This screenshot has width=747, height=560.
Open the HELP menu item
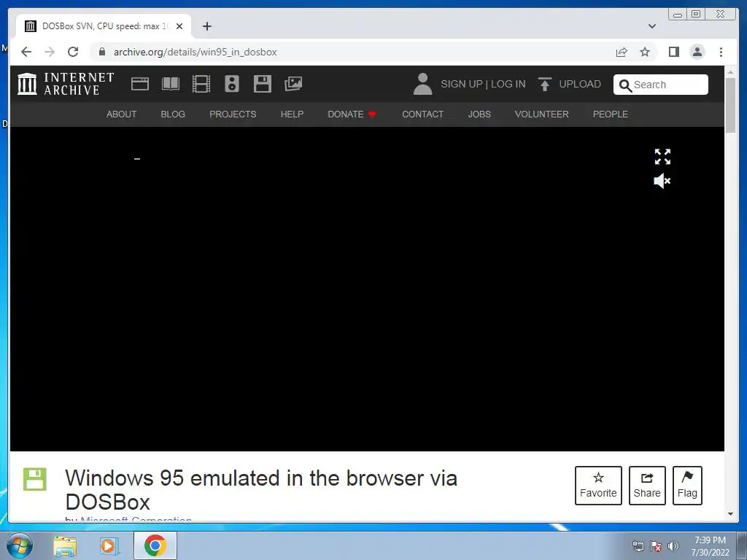292,114
